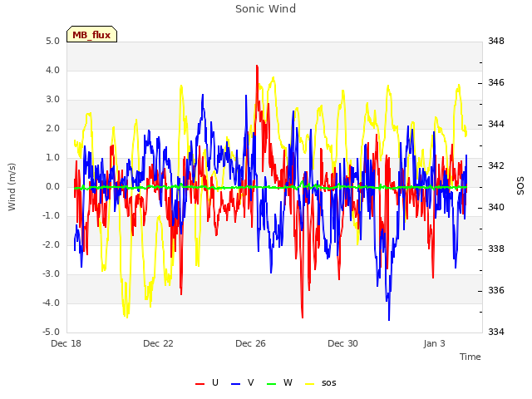Select the Dec 26 x-axis tick label

point(250,343)
